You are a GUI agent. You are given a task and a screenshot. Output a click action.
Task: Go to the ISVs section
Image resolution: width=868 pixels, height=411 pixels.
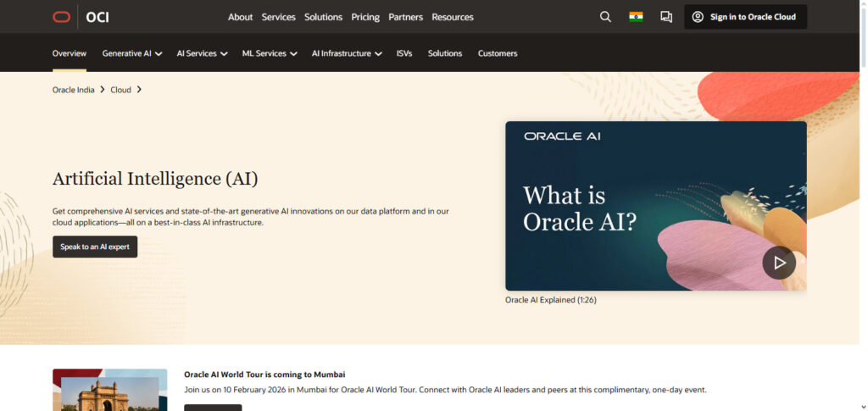[404, 53]
